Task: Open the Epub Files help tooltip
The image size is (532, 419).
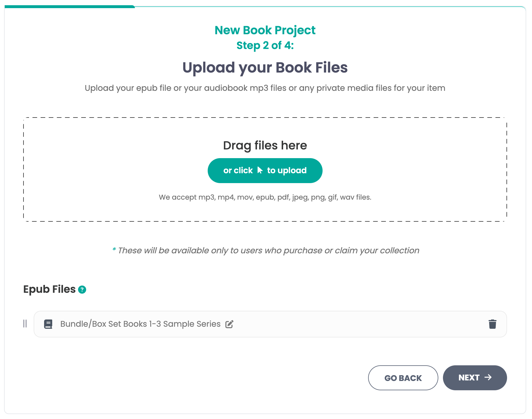Action: [x=82, y=289]
